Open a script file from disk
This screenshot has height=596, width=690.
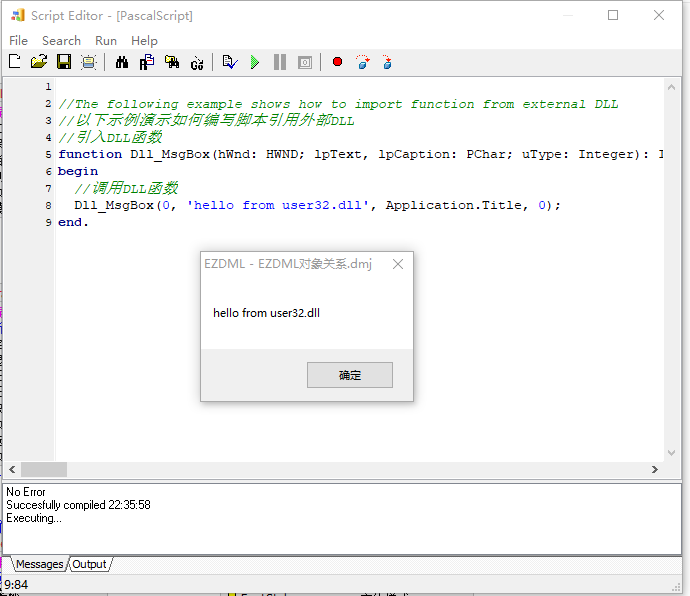point(39,62)
